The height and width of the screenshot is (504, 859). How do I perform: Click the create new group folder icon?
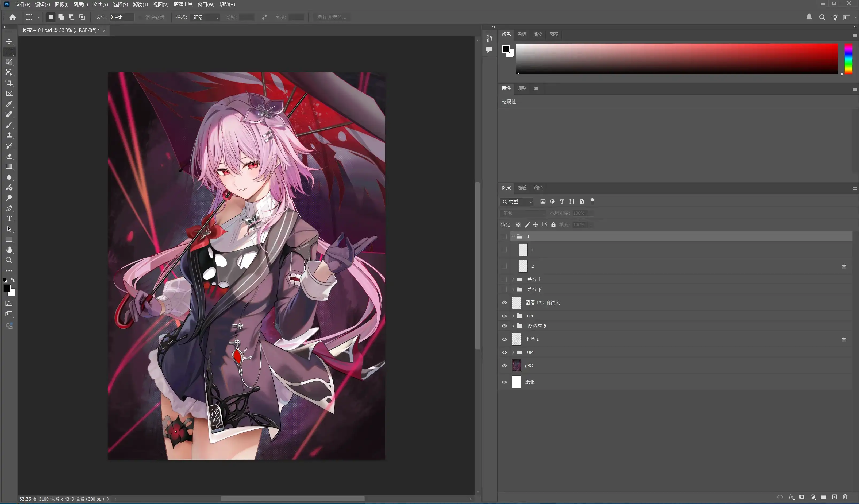point(823,497)
